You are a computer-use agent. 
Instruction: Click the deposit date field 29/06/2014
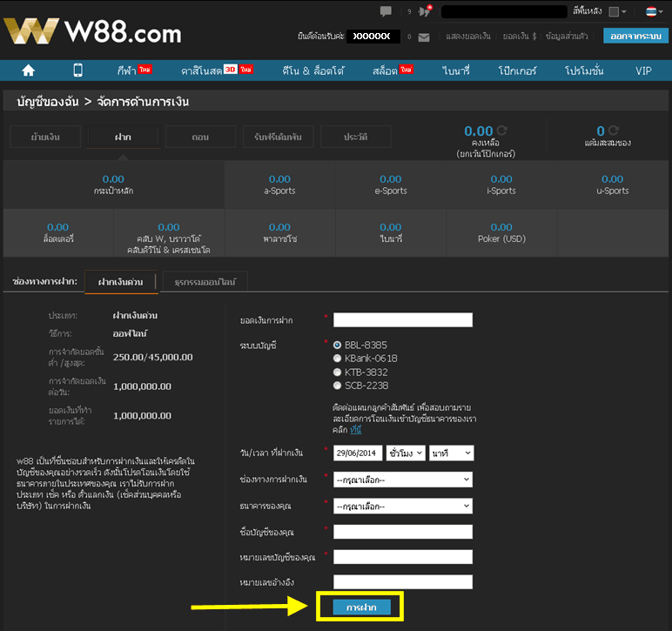click(x=358, y=453)
